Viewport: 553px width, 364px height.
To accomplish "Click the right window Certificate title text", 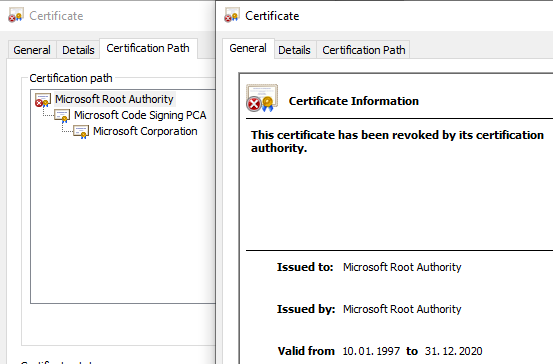I will (272, 16).
